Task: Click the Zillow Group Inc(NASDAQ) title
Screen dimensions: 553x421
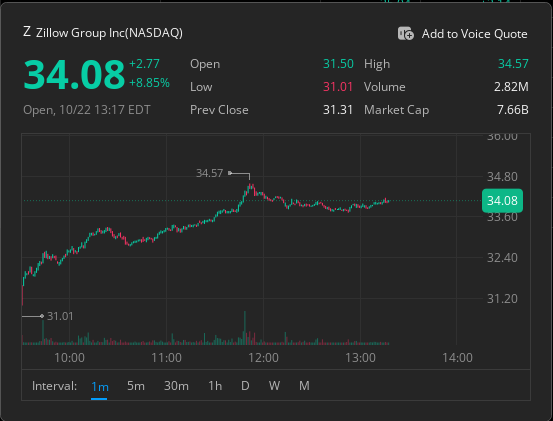Action: coord(109,33)
